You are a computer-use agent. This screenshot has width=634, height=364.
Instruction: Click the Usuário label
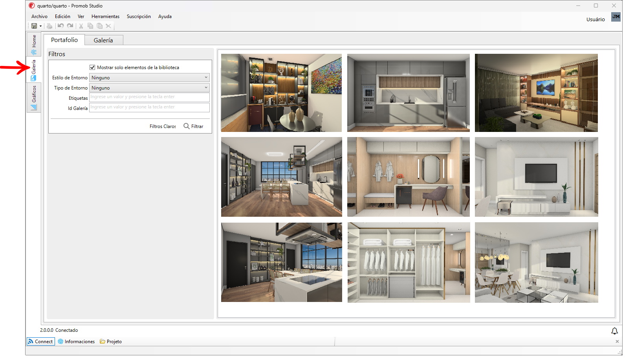click(596, 19)
